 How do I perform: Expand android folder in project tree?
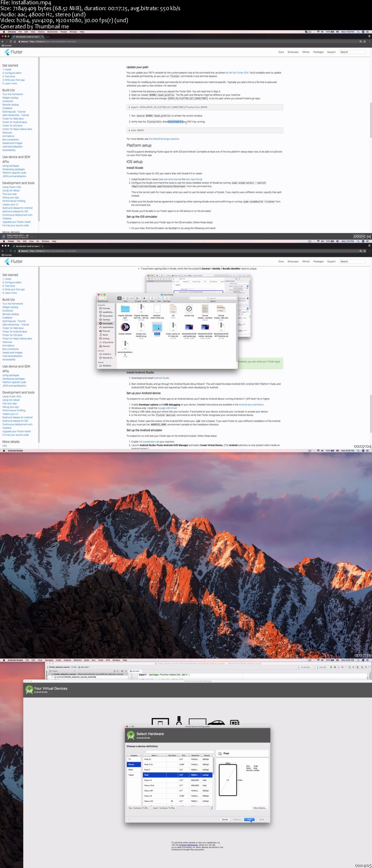[52, 677]
